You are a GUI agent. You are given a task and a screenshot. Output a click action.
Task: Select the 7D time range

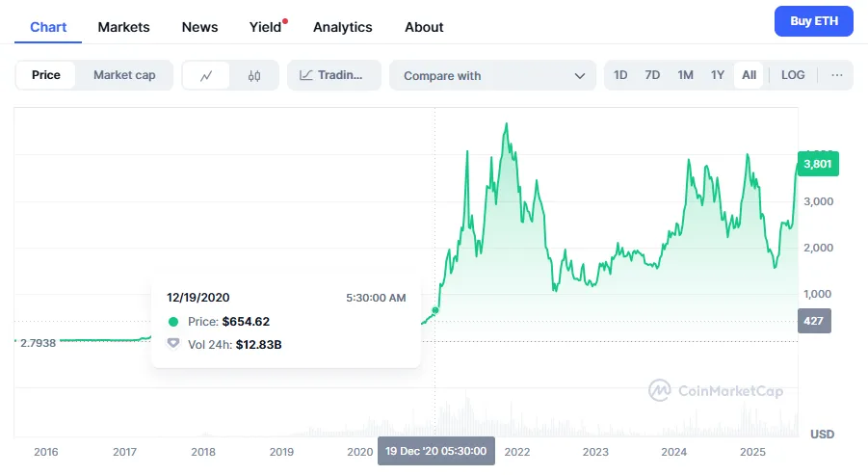652,75
